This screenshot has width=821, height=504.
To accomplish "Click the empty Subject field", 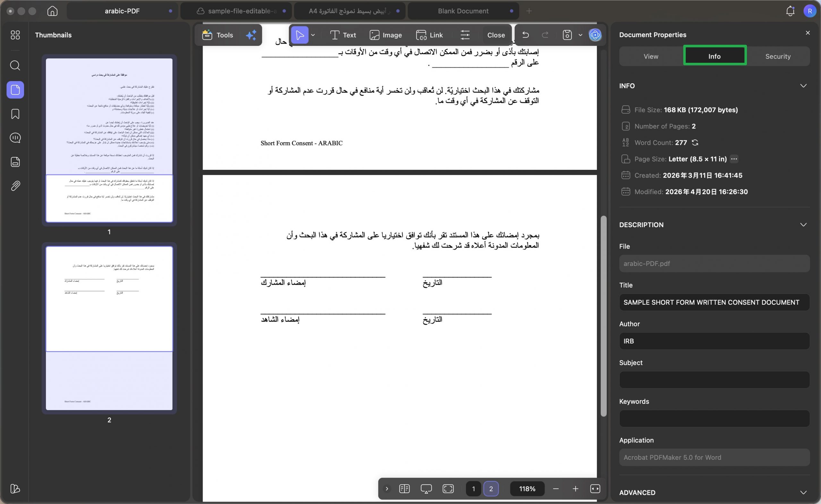I will (x=714, y=380).
